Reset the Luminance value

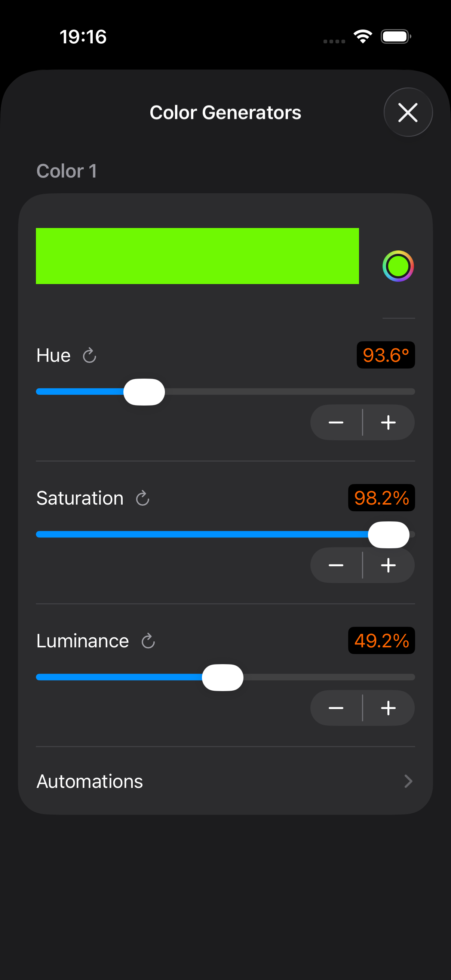(x=148, y=641)
